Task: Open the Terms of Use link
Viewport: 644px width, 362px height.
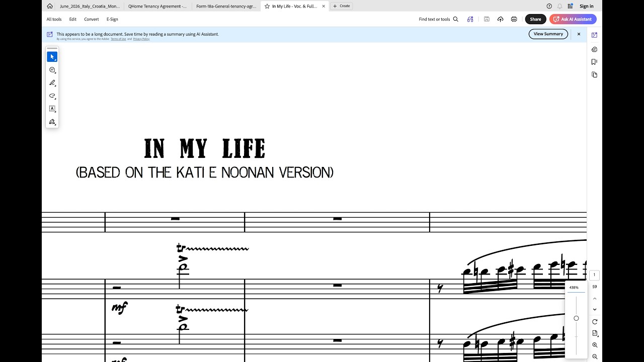Action: click(x=118, y=39)
